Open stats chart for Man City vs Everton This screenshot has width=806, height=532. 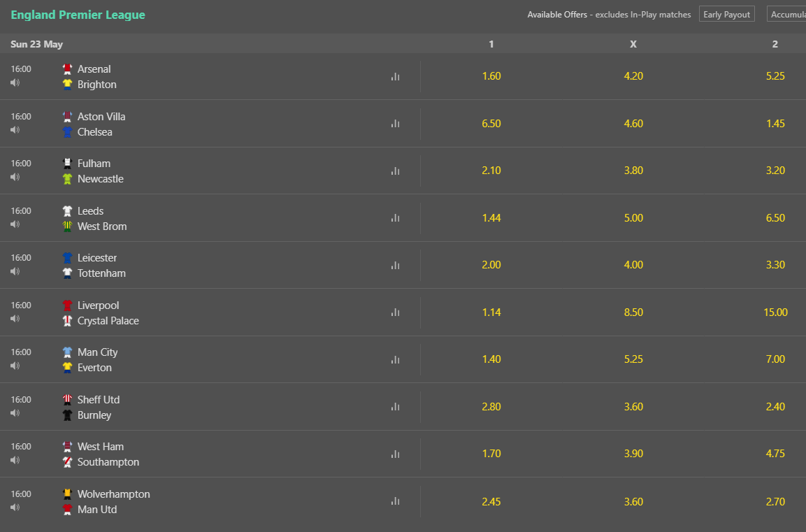(395, 360)
